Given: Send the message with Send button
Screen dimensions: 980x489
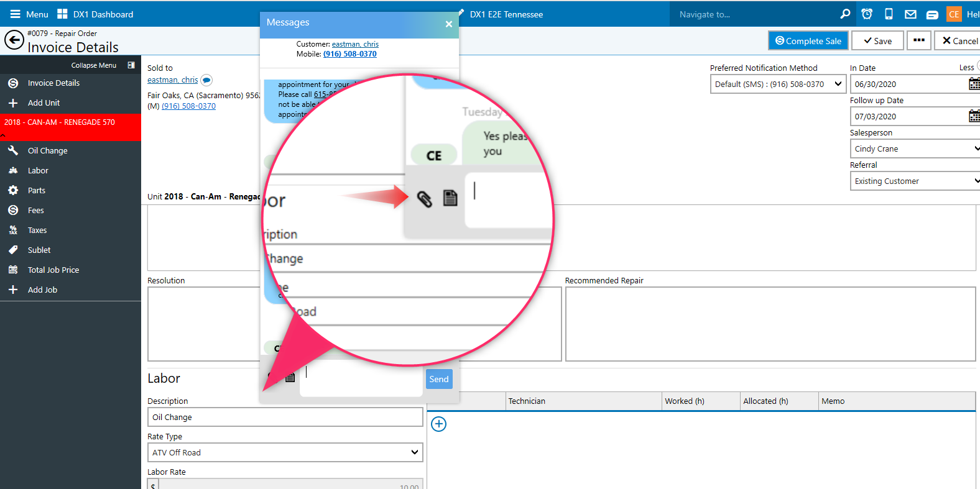Looking at the screenshot, I should point(439,379).
